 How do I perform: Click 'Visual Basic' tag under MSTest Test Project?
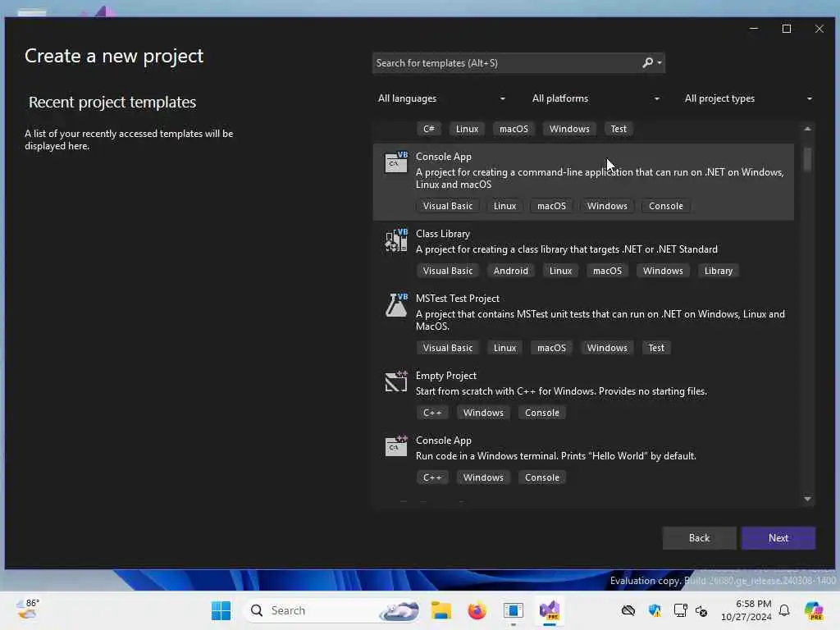[x=447, y=348]
